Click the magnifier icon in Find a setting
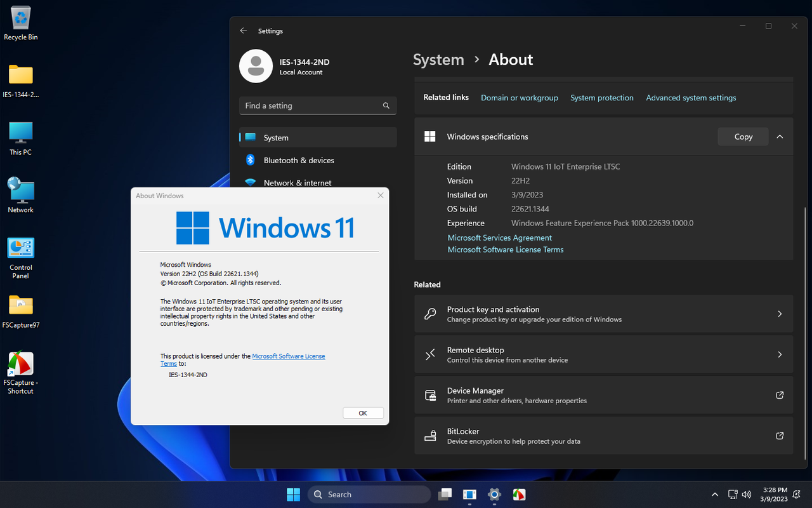The image size is (812, 508). (x=386, y=105)
